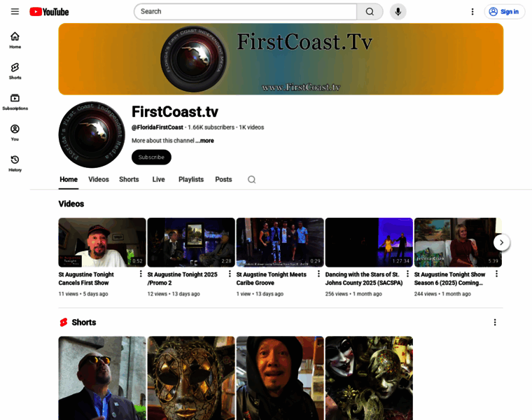Click the '256 views • 1 month ago' text
532x420 pixels.
pos(353,294)
